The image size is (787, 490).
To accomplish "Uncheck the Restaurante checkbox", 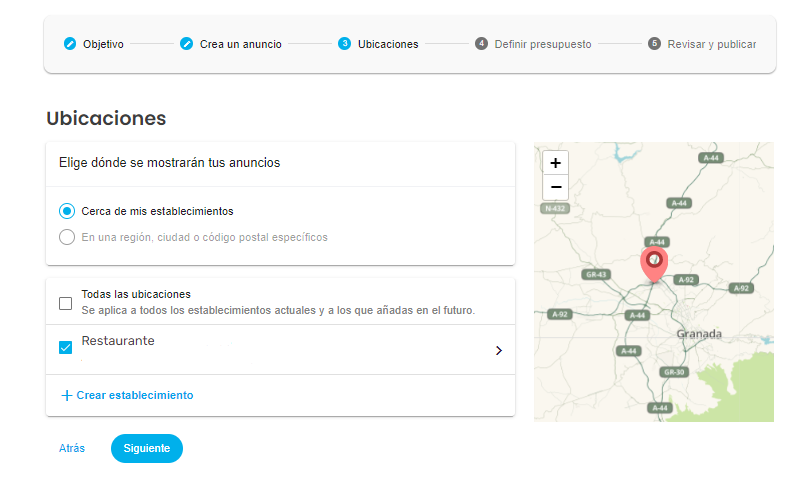I will (66, 348).
